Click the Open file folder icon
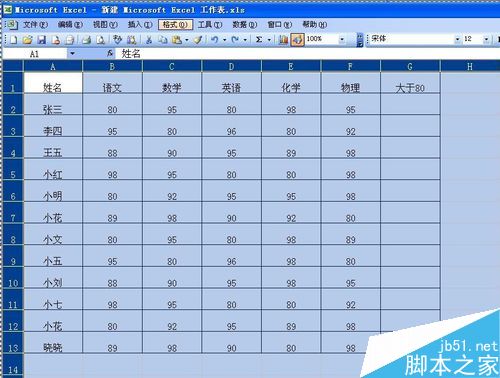 tap(28, 40)
